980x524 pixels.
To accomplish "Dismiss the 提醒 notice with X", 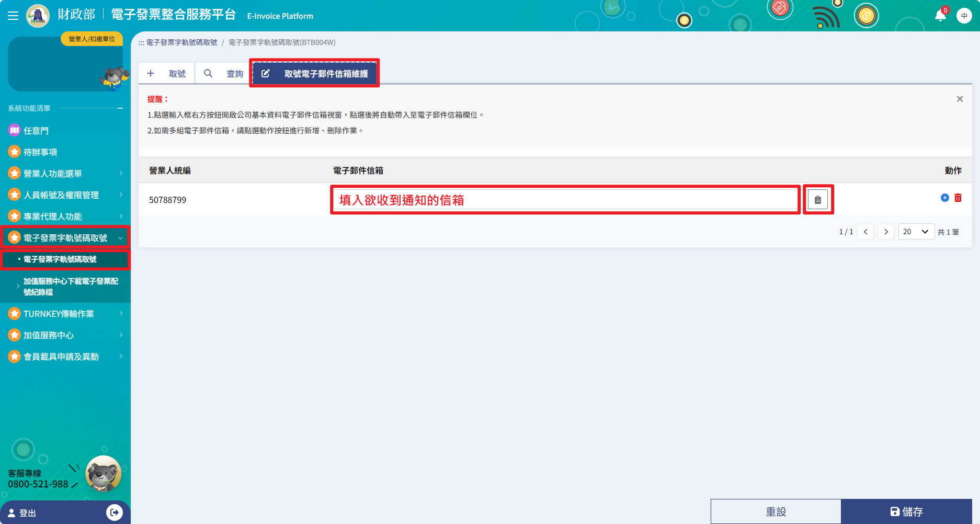I will 960,99.
